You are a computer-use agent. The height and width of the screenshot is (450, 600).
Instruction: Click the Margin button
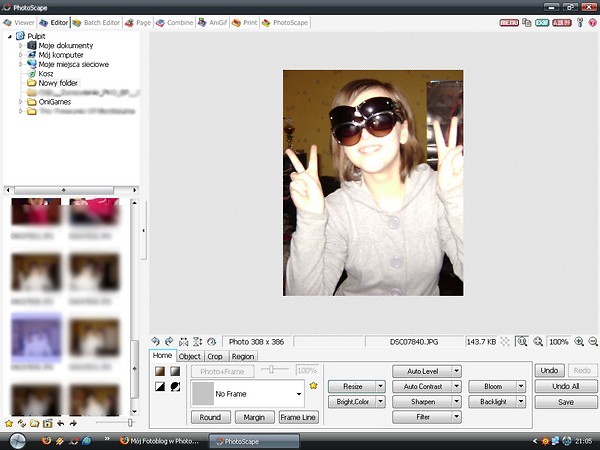pos(254,417)
